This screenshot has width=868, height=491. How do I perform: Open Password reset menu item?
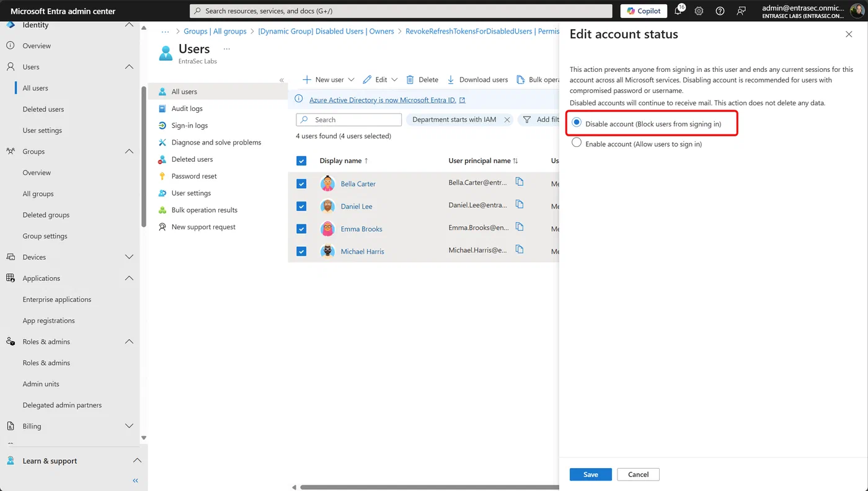point(194,176)
